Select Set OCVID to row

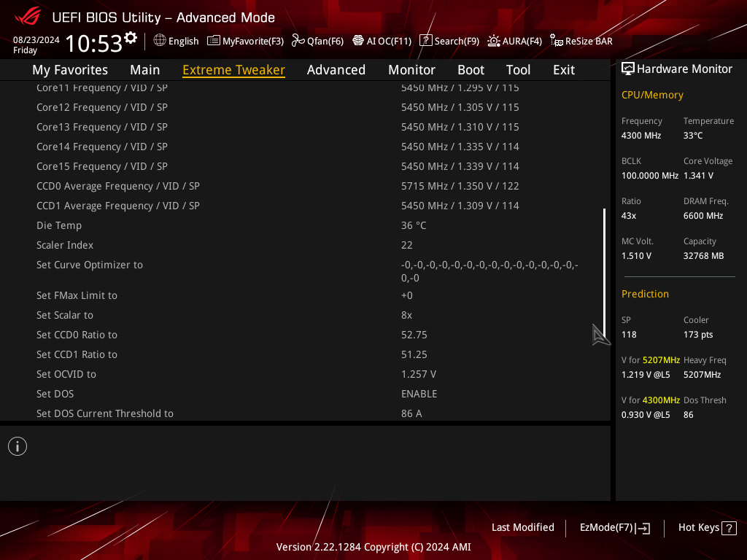pos(305,374)
